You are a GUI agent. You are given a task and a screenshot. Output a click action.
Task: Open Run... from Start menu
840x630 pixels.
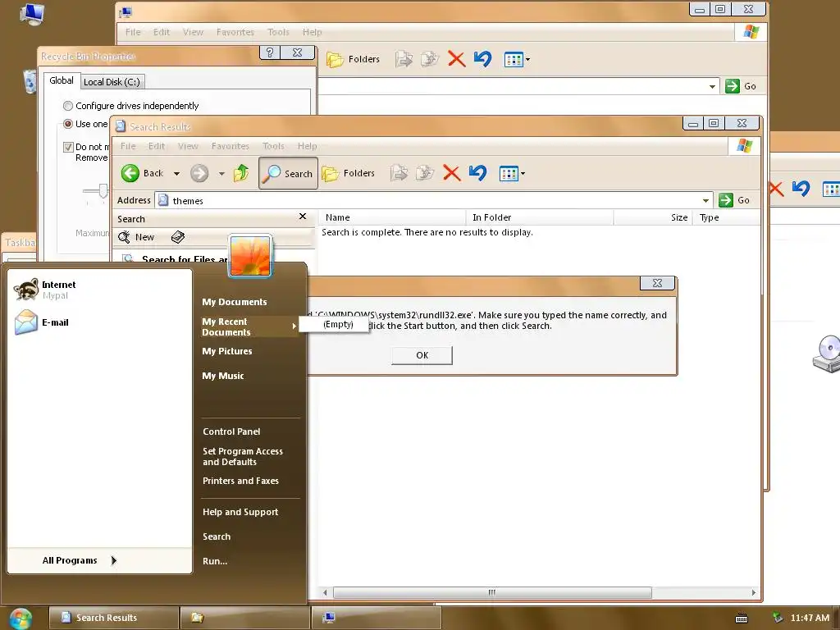[215, 561]
